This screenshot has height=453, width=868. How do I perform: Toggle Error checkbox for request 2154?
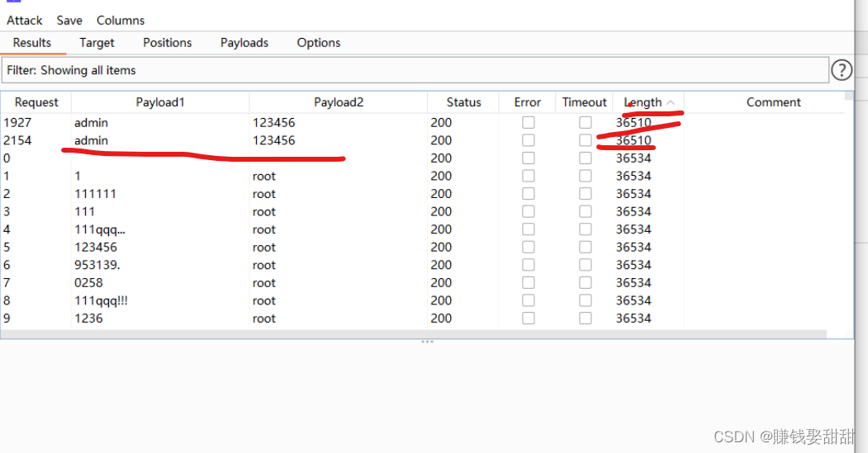(x=528, y=140)
